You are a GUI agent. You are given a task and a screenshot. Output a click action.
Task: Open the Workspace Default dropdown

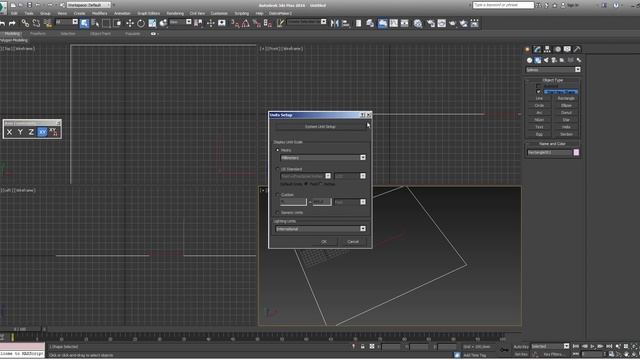(x=89, y=5)
